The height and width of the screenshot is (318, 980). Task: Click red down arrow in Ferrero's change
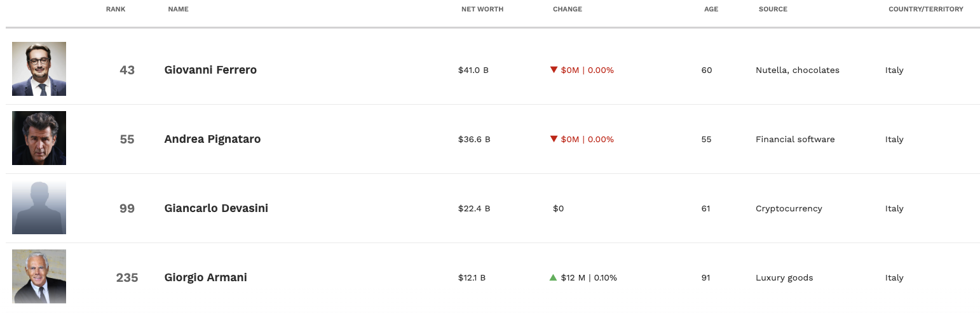click(554, 70)
